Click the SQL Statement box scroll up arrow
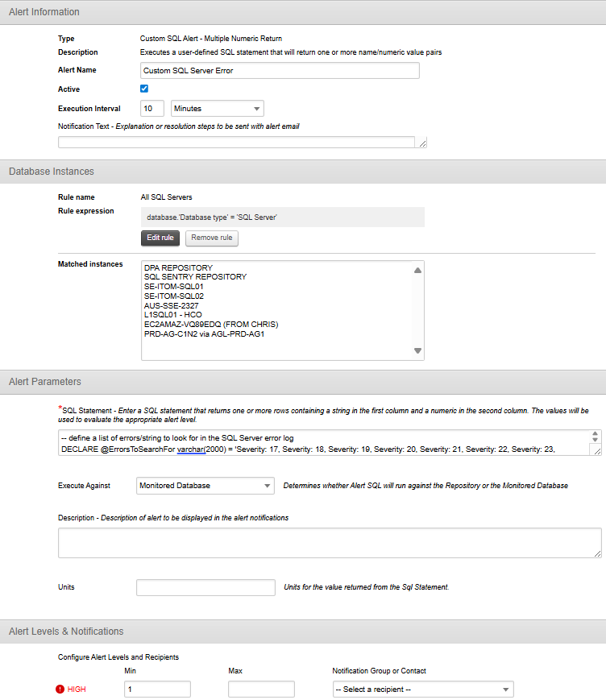Image resolution: width=606 pixels, height=700 pixels. (595, 433)
